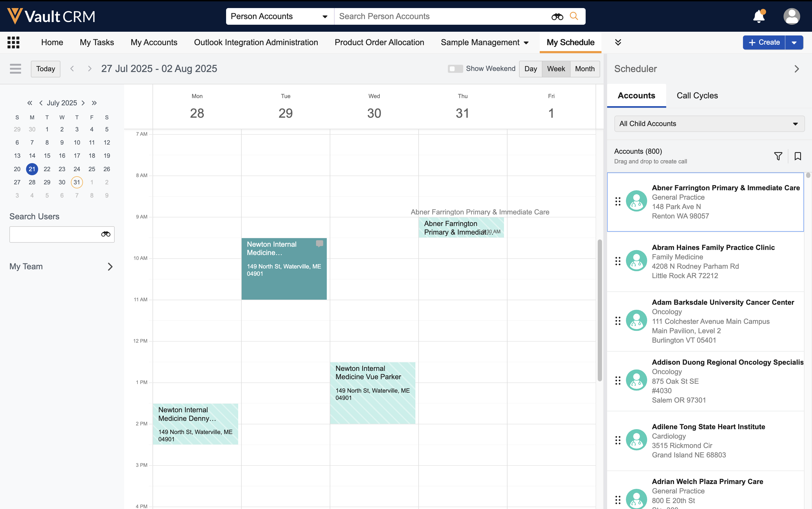Image resolution: width=812 pixels, height=509 pixels.
Task: Switch to the Call Cycles tab
Action: 697,96
